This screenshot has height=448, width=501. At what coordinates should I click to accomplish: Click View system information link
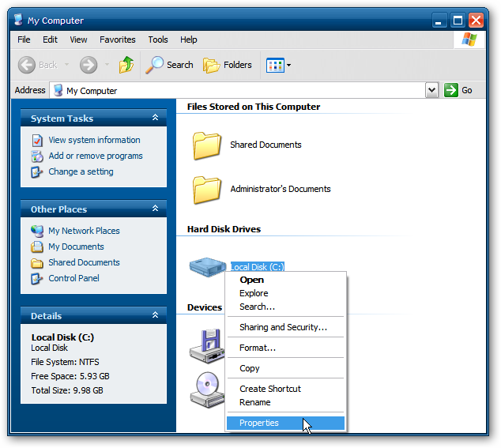pyautogui.click(x=94, y=140)
